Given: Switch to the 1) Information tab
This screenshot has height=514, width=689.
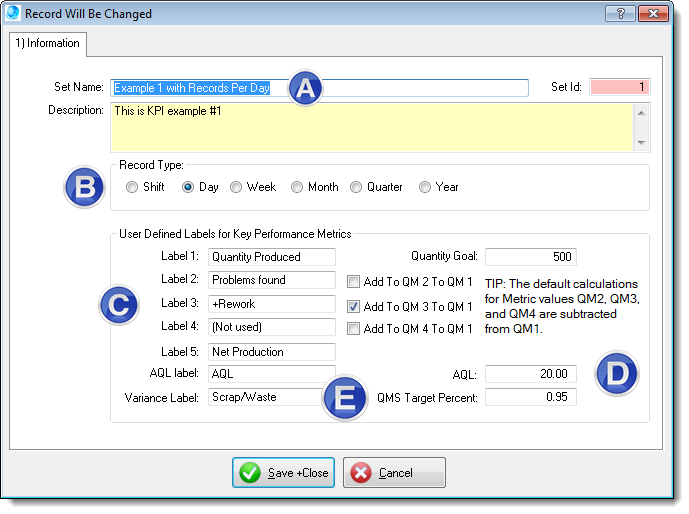Looking at the screenshot, I should [x=49, y=44].
